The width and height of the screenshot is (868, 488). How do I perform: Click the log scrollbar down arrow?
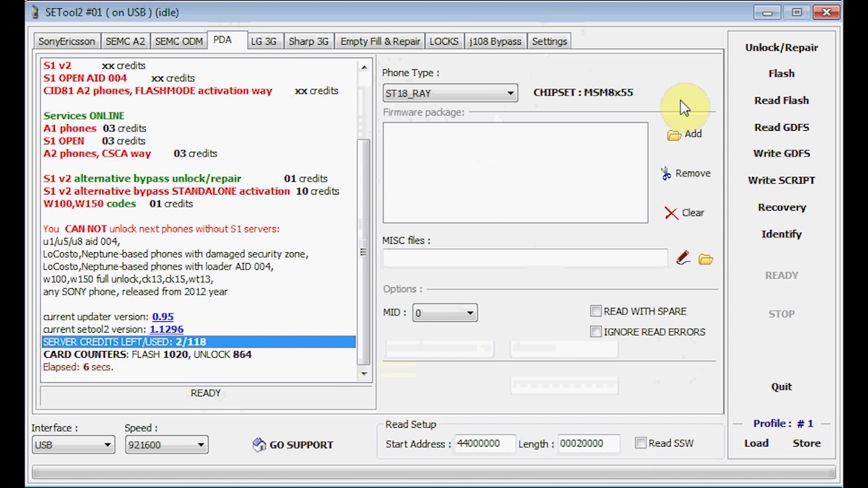pyautogui.click(x=364, y=373)
